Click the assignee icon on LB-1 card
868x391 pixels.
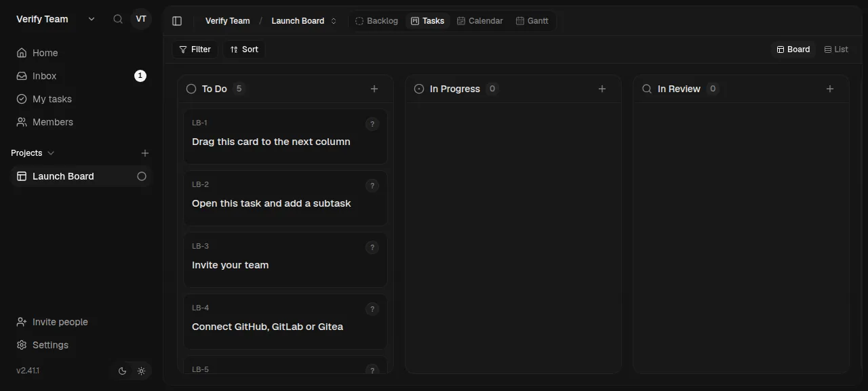tap(372, 124)
